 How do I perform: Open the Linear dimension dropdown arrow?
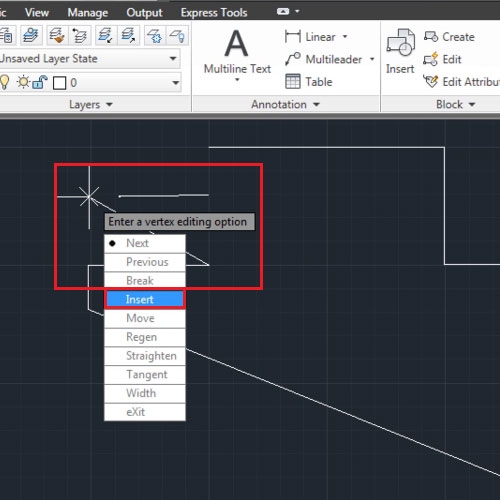click(x=345, y=36)
